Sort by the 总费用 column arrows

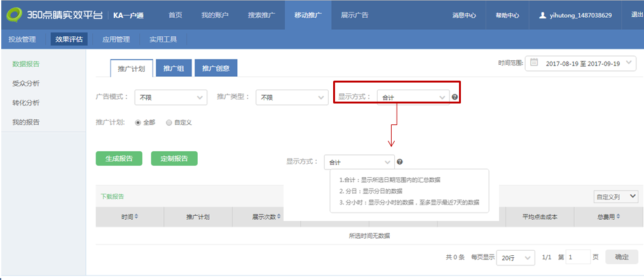pyautogui.click(x=617, y=217)
